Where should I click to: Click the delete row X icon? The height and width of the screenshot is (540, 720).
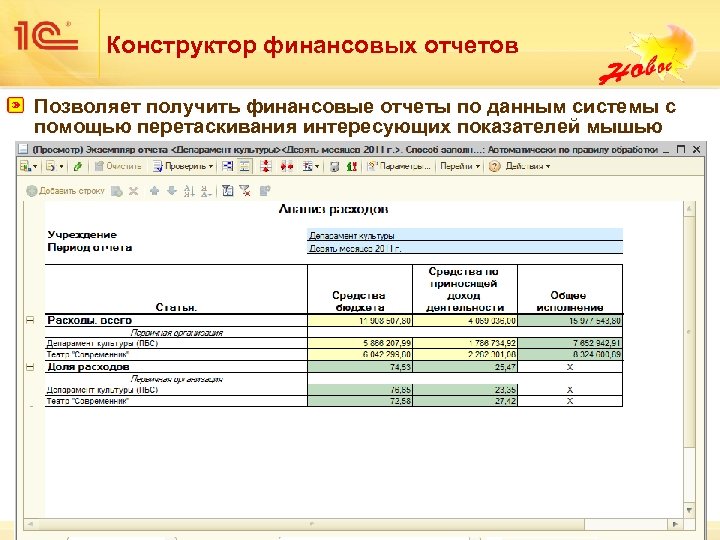tap(134, 191)
